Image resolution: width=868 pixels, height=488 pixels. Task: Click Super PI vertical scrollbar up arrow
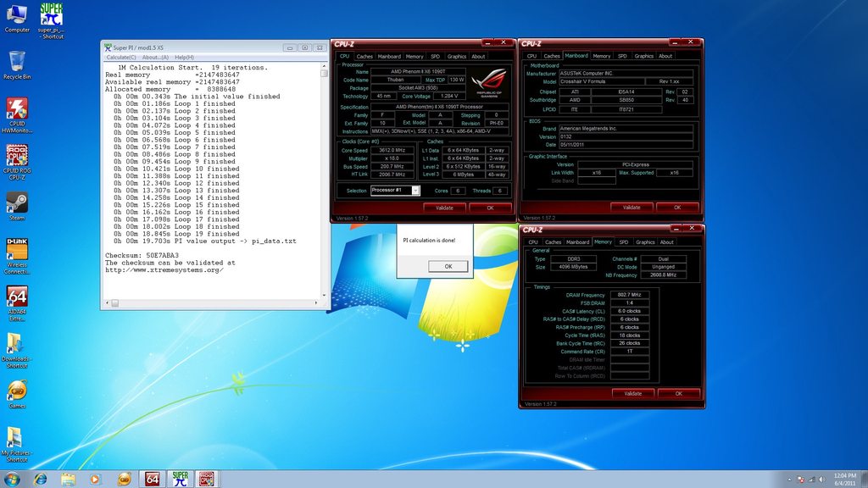[324, 66]
